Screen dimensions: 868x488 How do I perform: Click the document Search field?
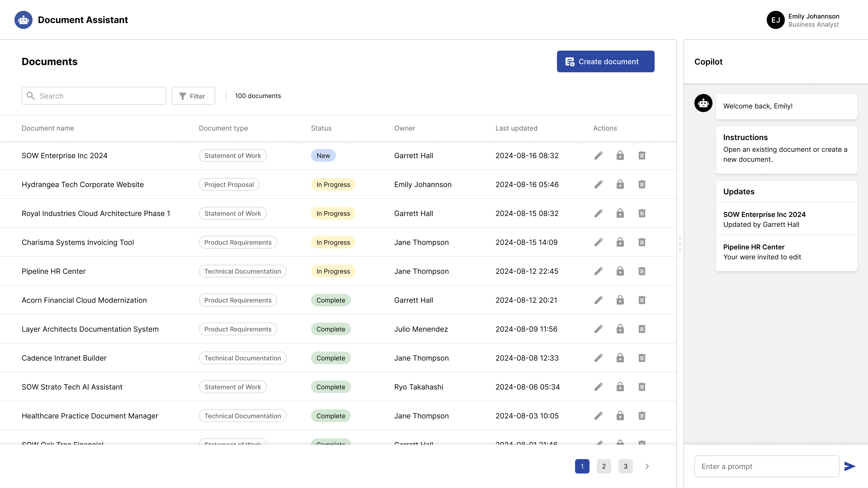94,96
